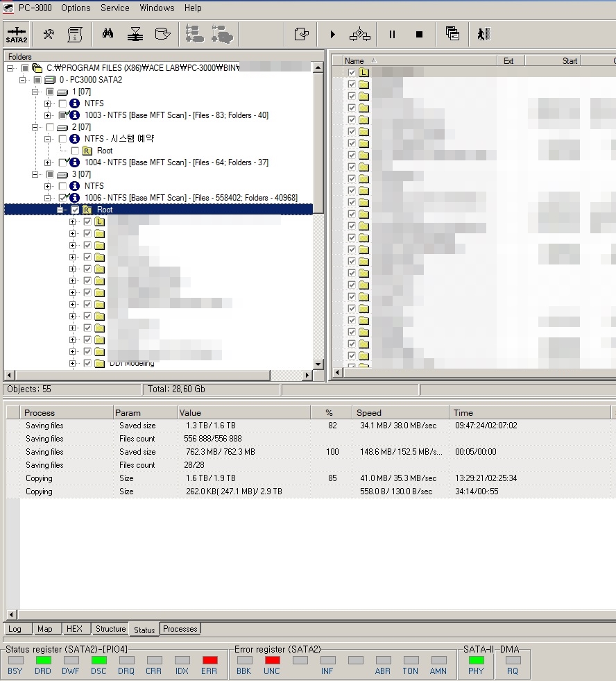Toggle checkbox for NTFS - 시스템 예약
616x681 pixels.
click(x=62, y=139)
